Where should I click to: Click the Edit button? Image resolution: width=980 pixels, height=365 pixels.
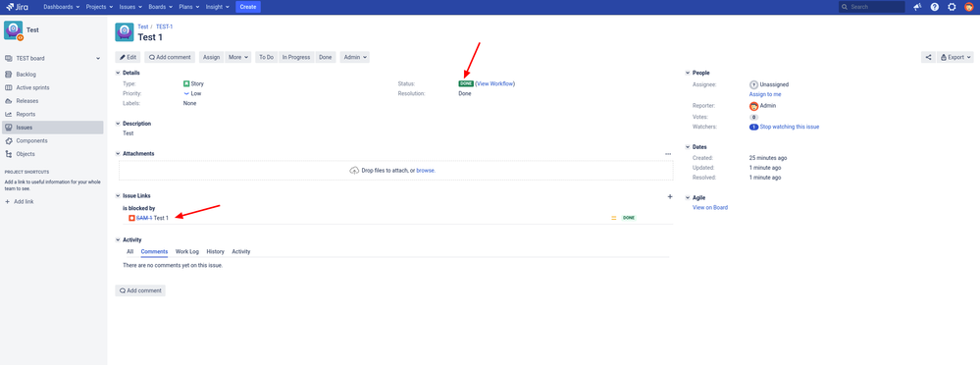[x=128, y=57]
